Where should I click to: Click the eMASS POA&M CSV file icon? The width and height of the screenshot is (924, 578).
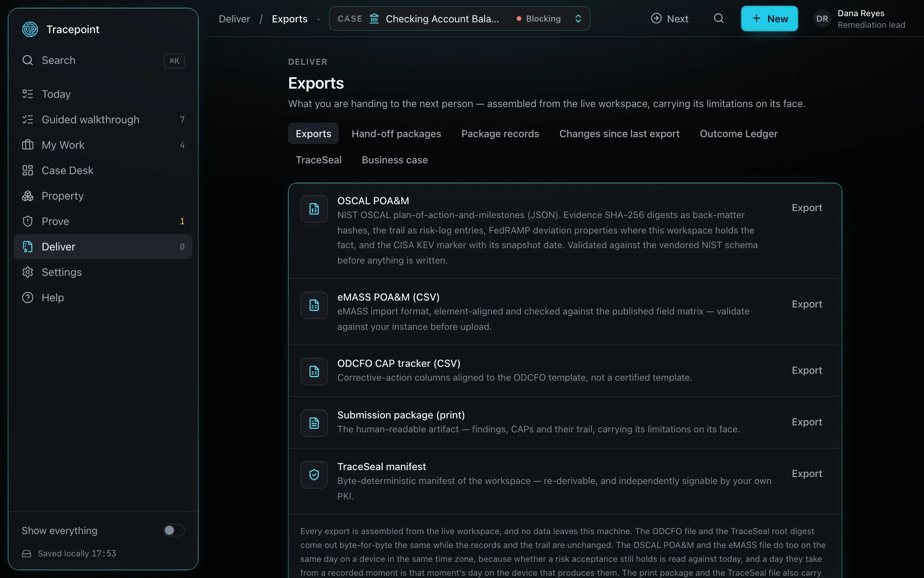[314, 305]
